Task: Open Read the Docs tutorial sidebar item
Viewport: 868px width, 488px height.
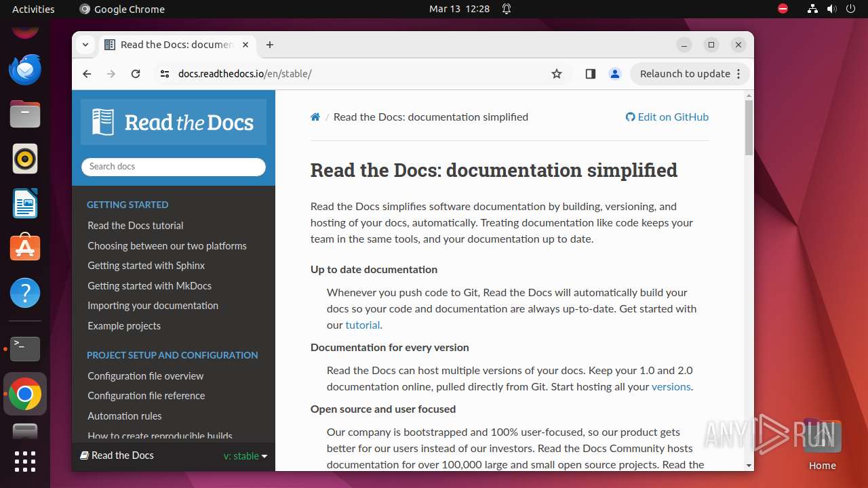Action: coord(136,226)
